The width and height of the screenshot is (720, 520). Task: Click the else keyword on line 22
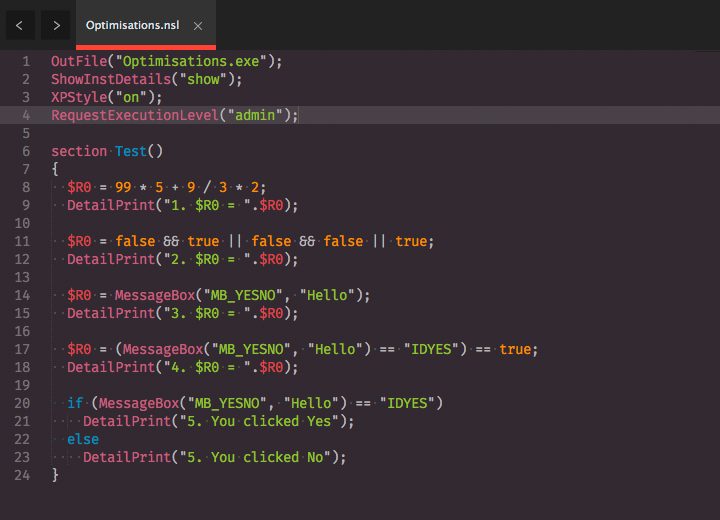[83, 439]
